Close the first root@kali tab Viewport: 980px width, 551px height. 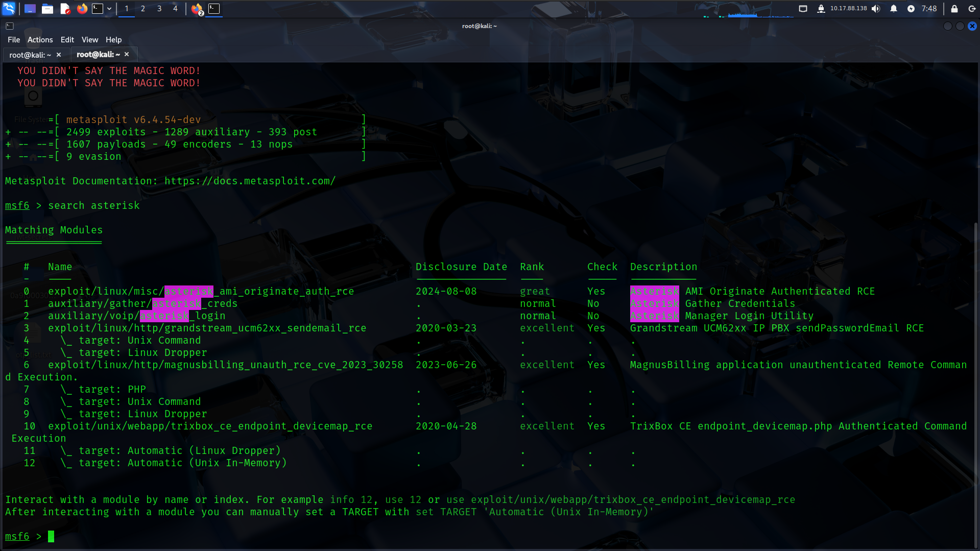click(x=59, y=55)
